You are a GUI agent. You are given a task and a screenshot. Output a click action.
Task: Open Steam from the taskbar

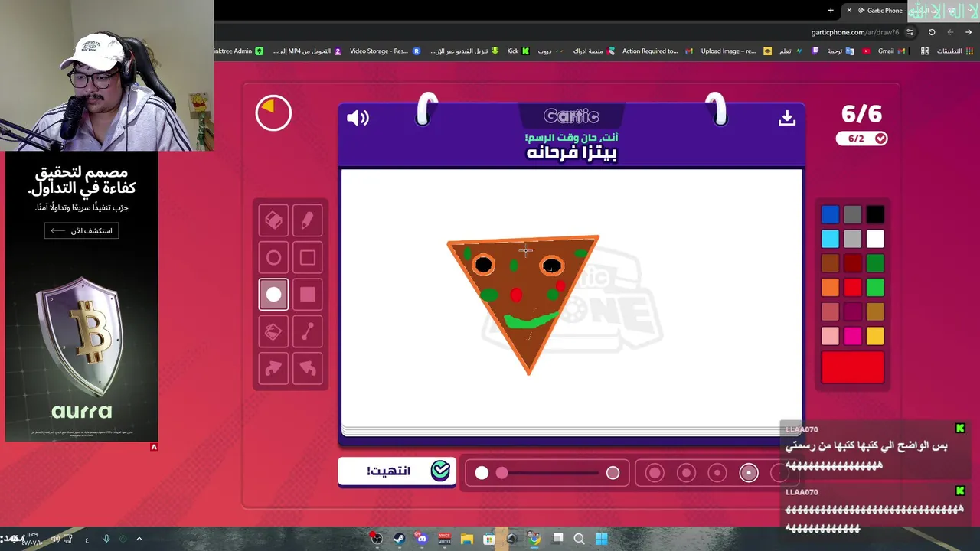[399, 539]
